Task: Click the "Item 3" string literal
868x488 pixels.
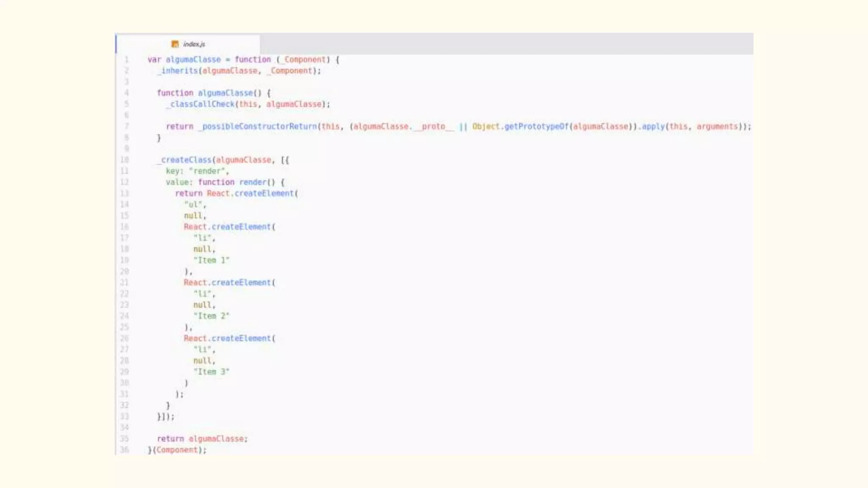Action: click(211, 372)
